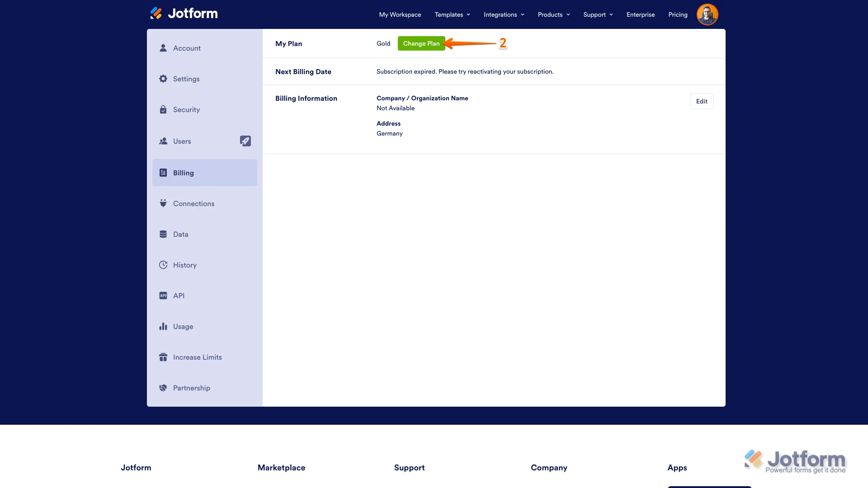Open the user avatar profile menu
The width and height of the screenshot is (868, 488).
pos(707,14)
